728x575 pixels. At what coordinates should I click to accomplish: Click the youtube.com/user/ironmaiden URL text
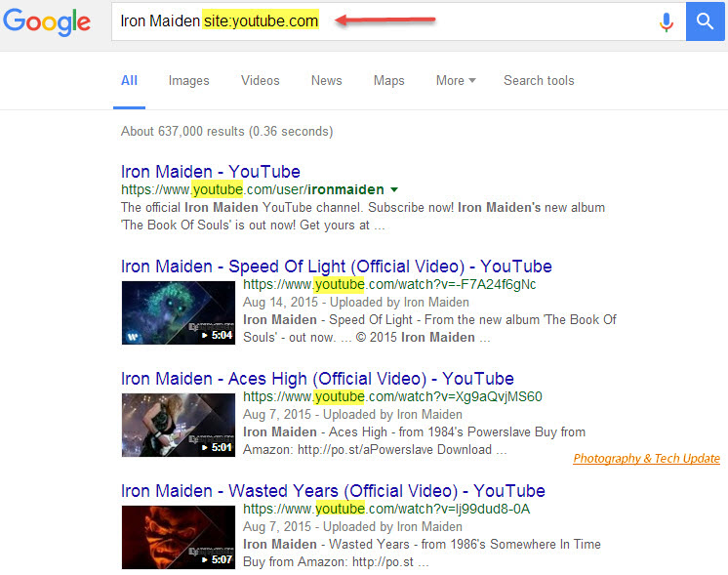[x=253, y=189]
